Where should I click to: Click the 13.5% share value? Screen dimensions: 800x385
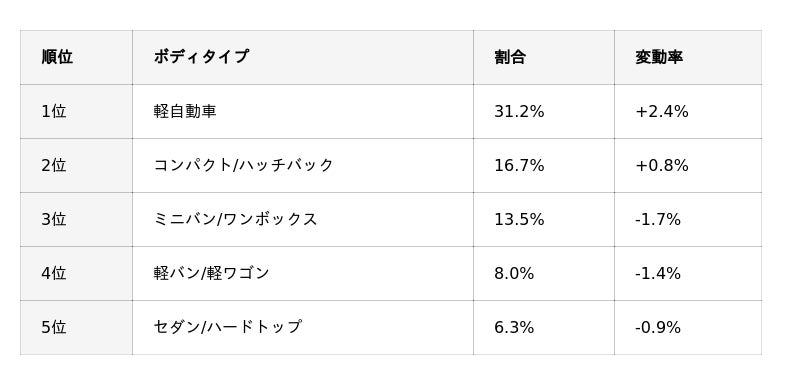click(x=519, y=219)
